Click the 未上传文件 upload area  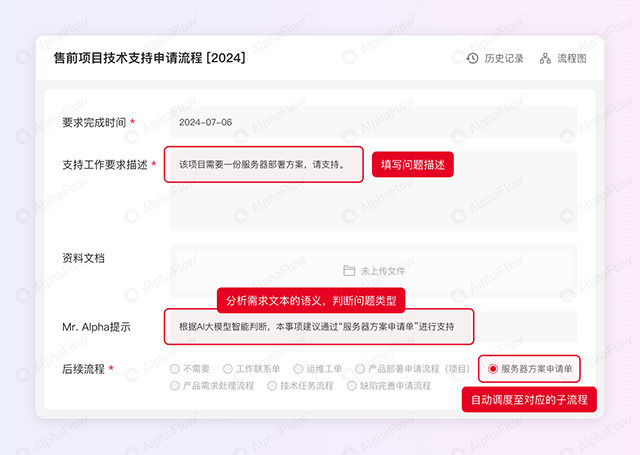click(372, 271)
